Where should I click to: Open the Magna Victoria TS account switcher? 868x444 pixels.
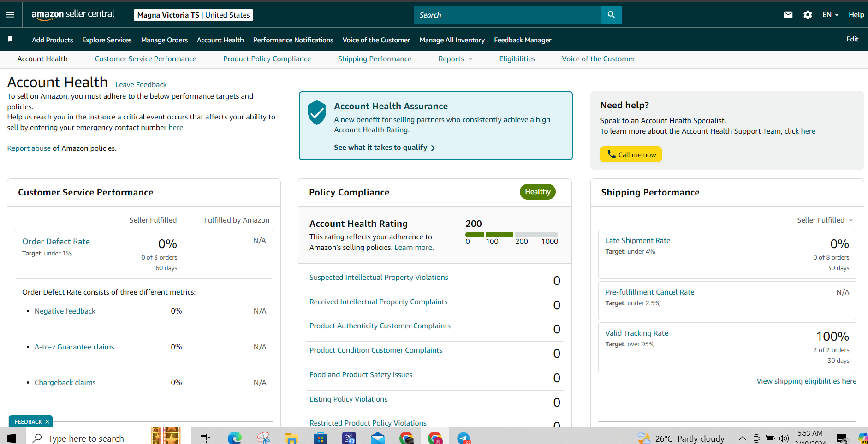tap(193, 15)
